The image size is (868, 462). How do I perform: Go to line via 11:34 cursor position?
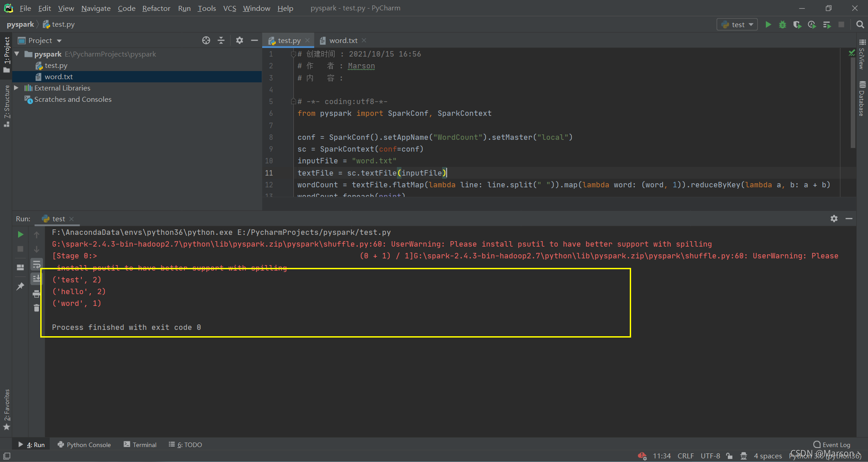[x=661, y=456]
